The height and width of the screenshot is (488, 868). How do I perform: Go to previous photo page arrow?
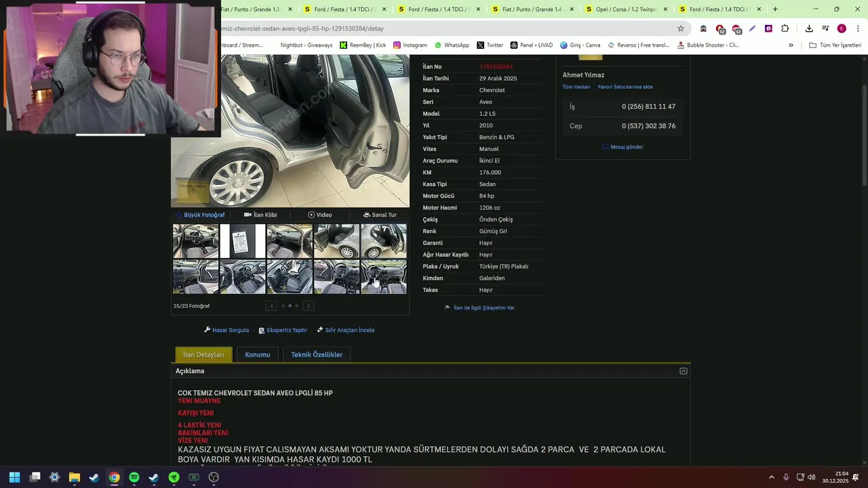[x=271, y=306]
